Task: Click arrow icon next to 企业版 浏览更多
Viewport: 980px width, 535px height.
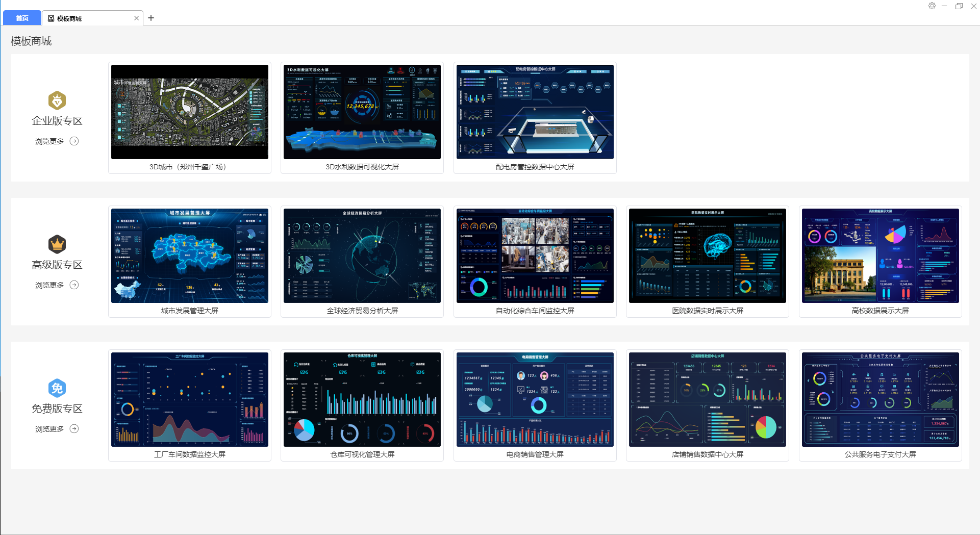Action: click(x=74, y=141)
